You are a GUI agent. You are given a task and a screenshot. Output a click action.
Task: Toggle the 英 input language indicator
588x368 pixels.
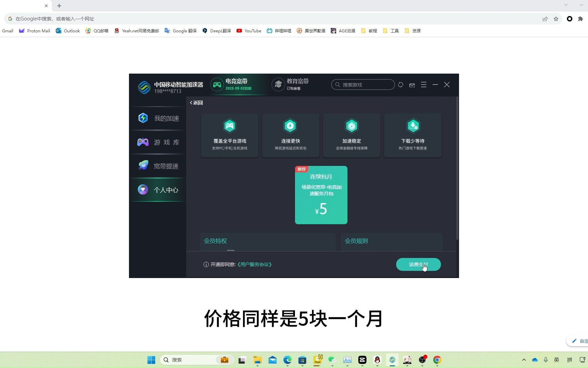click(557, 360)
